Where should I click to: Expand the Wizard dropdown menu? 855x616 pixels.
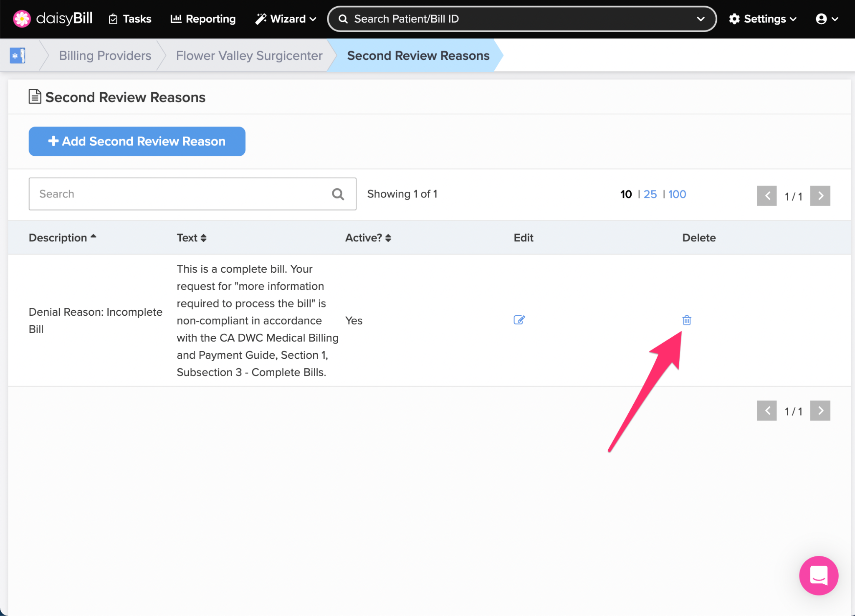[286, 19]
